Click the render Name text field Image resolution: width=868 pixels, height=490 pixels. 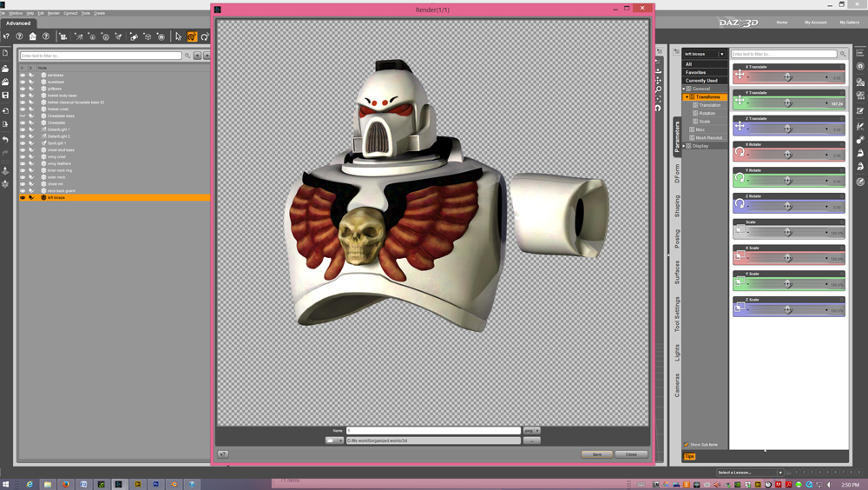[x=433, y=430]
